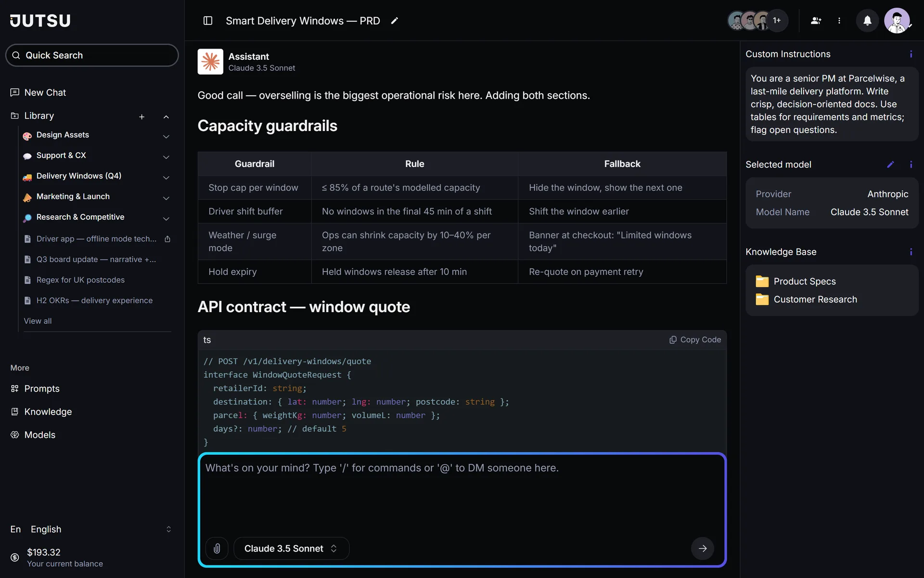
Task: Open the Claude 3.5 Sonnet model selector
Action: [x=291, y=549]
